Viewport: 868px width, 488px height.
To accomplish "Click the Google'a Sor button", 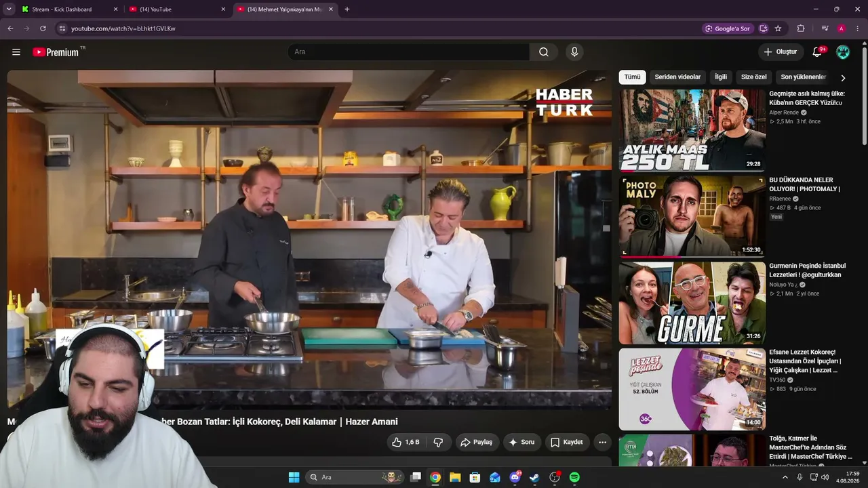I will 727,28.
